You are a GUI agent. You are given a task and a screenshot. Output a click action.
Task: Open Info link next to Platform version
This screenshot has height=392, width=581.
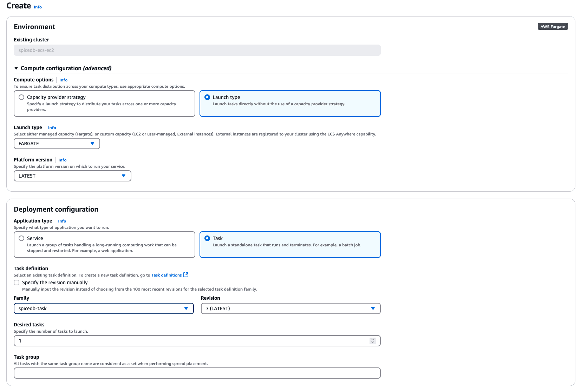coord(62,160)
